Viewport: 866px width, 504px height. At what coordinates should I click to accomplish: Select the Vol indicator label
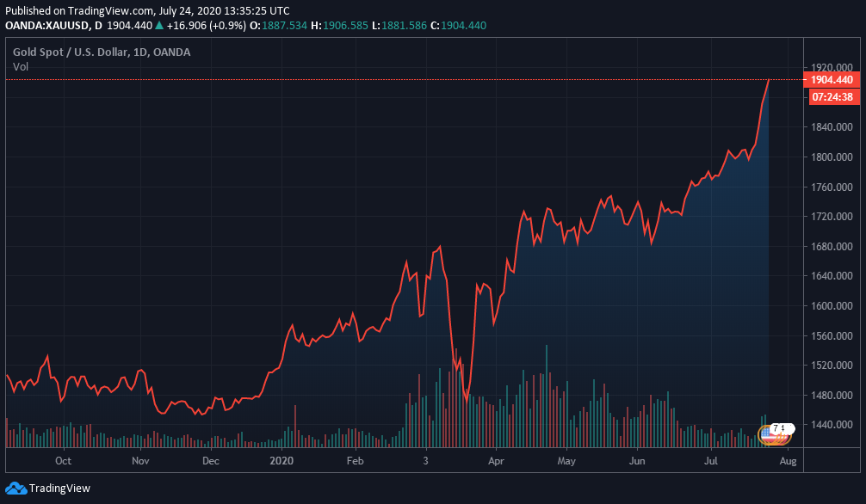pos(21,66)
